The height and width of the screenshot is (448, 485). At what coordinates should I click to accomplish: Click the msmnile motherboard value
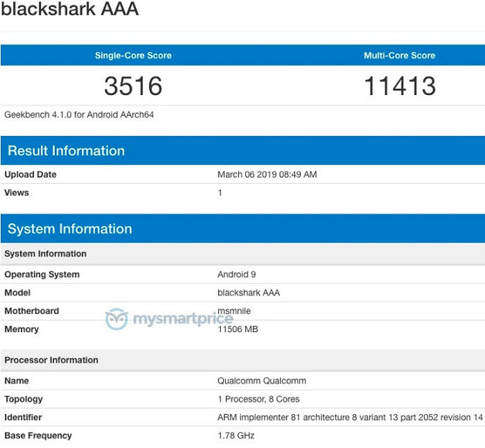pos(235,310)
